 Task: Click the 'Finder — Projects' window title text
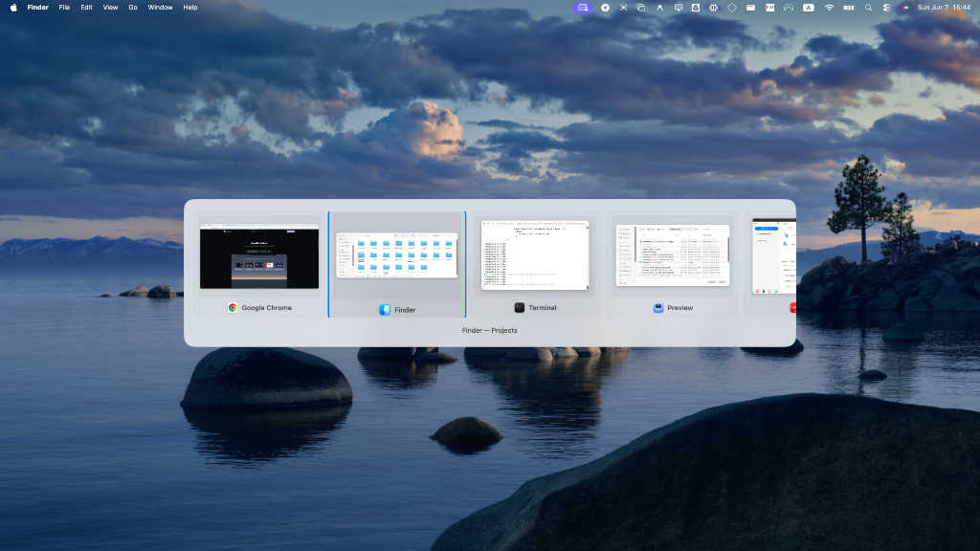tap(489, 330)
